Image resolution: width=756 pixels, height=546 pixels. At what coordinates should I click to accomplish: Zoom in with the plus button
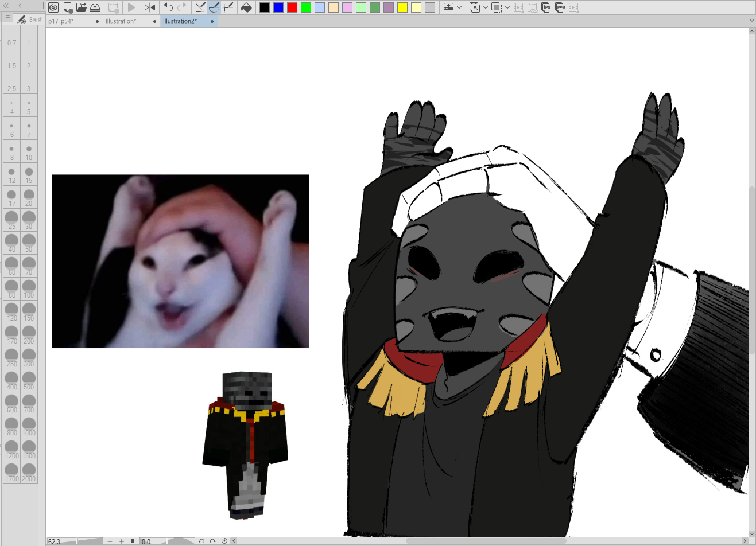(122, 541)
